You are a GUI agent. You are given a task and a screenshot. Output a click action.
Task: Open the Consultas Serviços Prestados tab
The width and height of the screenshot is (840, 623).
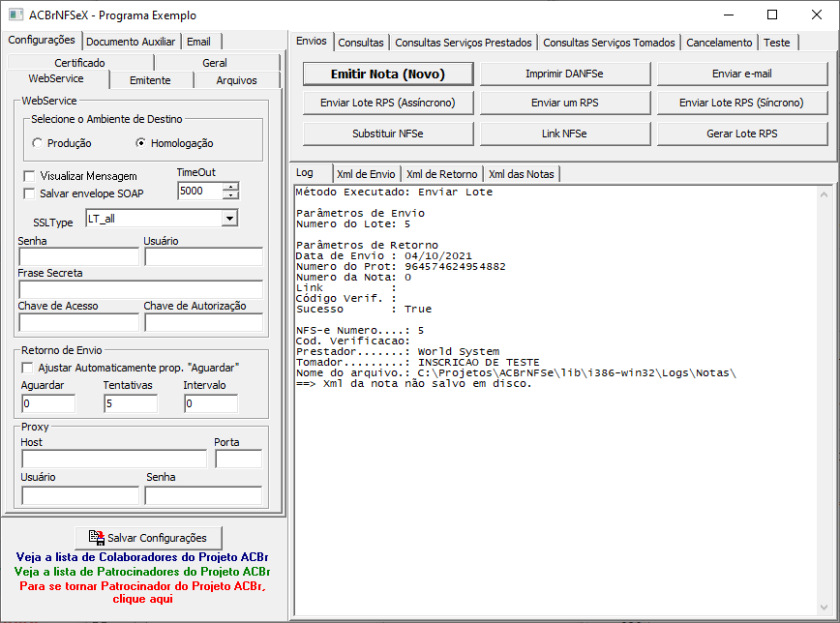(464, 43)
